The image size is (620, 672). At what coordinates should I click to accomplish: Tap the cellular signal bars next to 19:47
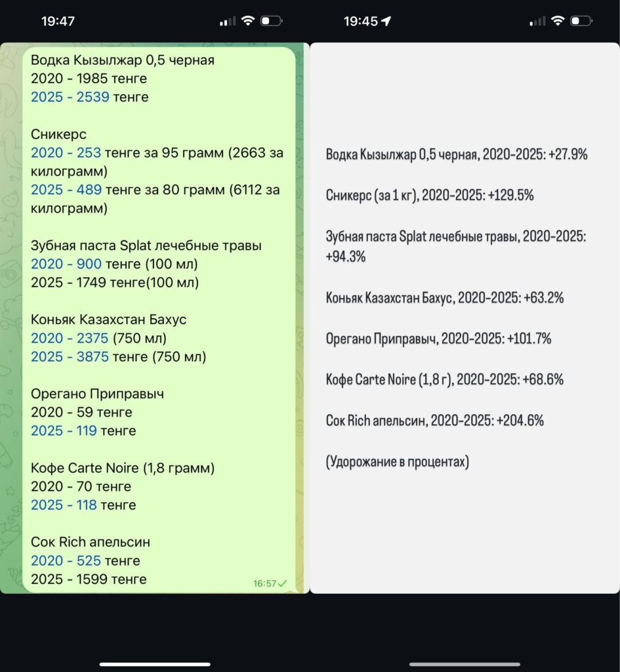tap(228, 22)
